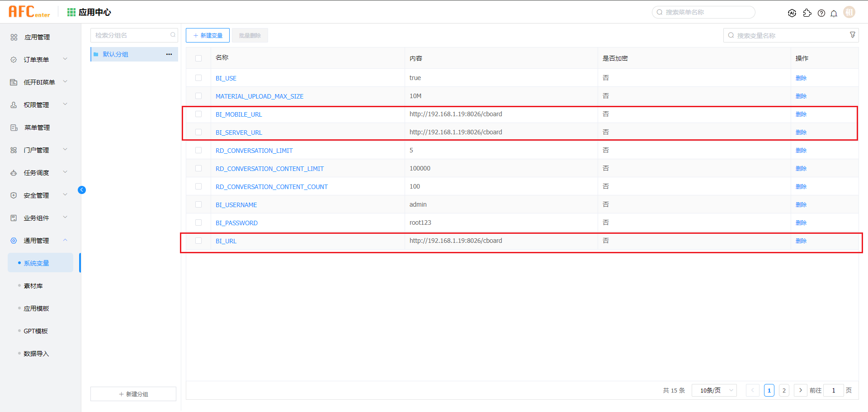Click the puzzle piece plugin icon
This screenshot has width=868, height=412.
tap(807, 13)
